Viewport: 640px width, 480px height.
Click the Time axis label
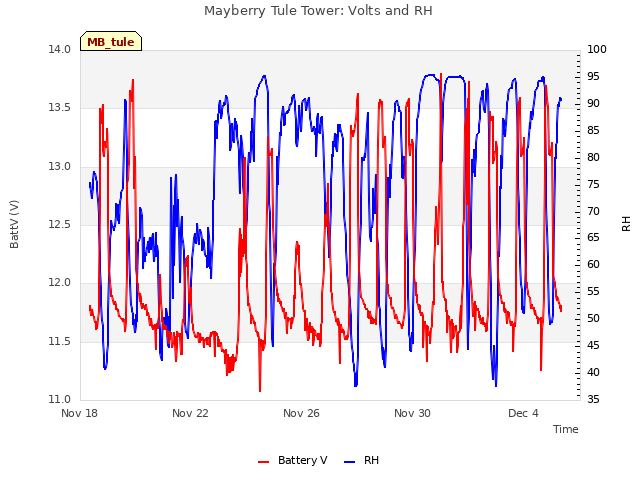point(566,429)
